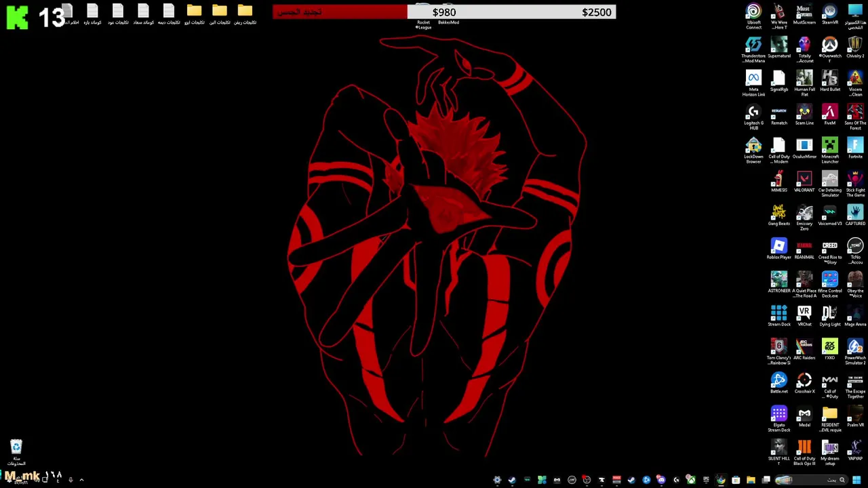Open the Elgato Stream Deck shortcut
The height and width of the screenshot is (488, 868).
click(778, 420)
